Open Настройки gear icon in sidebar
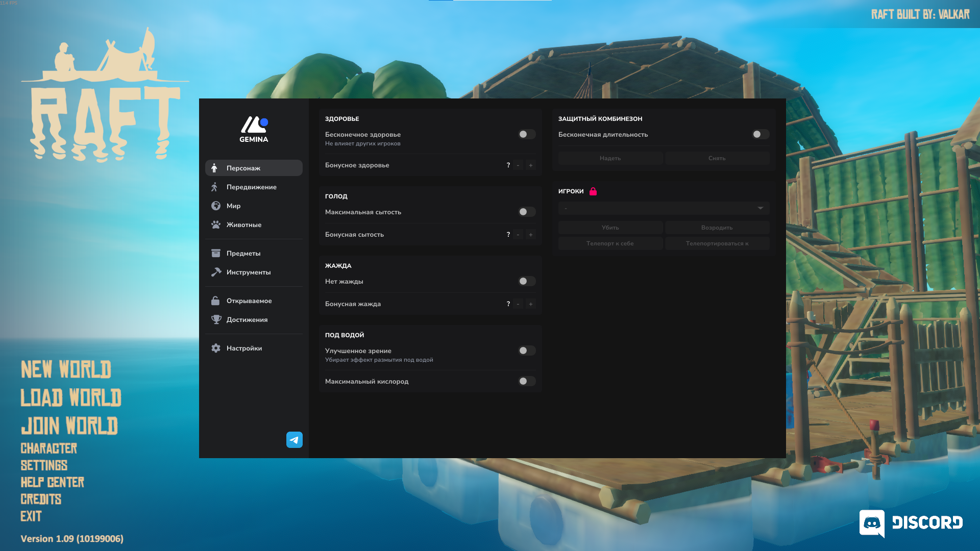 click(216, 348)
